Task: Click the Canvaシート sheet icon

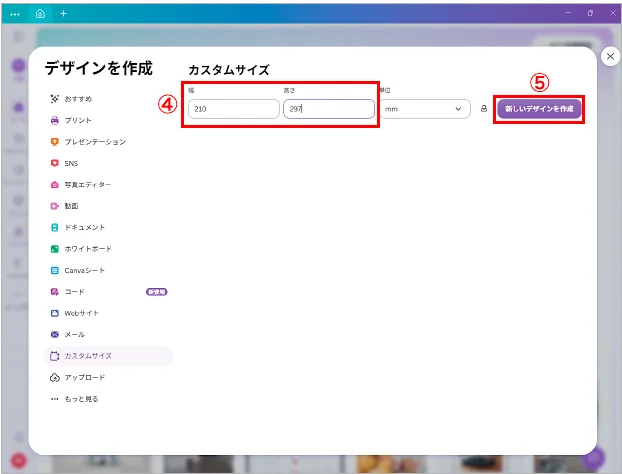Action: point(55,270)
